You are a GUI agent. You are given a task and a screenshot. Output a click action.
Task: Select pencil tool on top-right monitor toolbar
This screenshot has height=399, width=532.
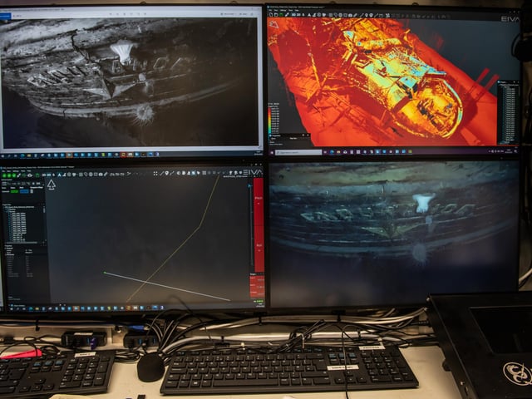tap(355, 15)
